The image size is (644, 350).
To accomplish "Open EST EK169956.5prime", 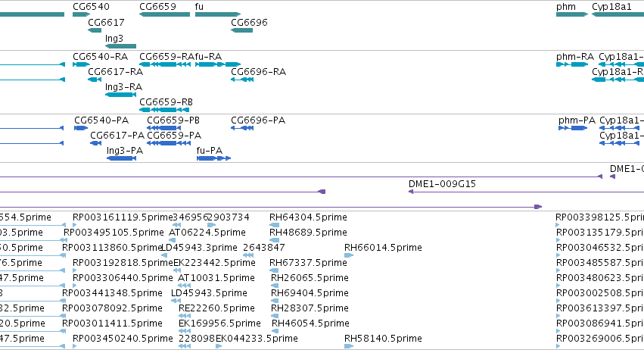I will (x=219, y=323).
